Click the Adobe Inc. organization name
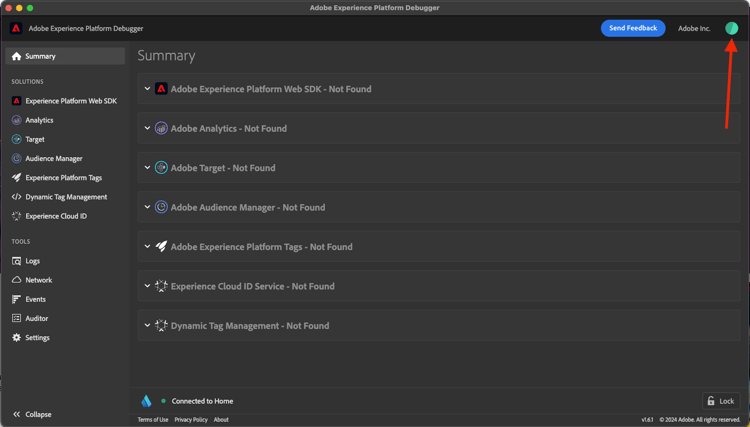Viewport: 750px width, 427px height. click(694, 28)
